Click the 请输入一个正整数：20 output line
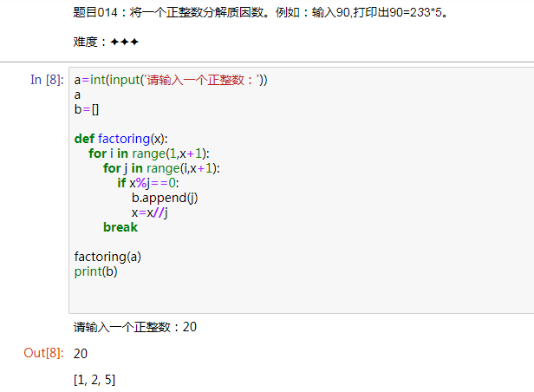This screenshot has height=392, width=534. [x=141, y=327]
